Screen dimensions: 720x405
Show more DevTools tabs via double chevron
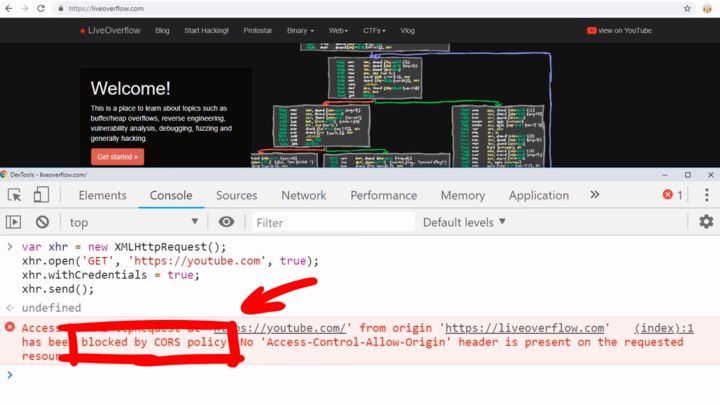click(x=595, y=195)
